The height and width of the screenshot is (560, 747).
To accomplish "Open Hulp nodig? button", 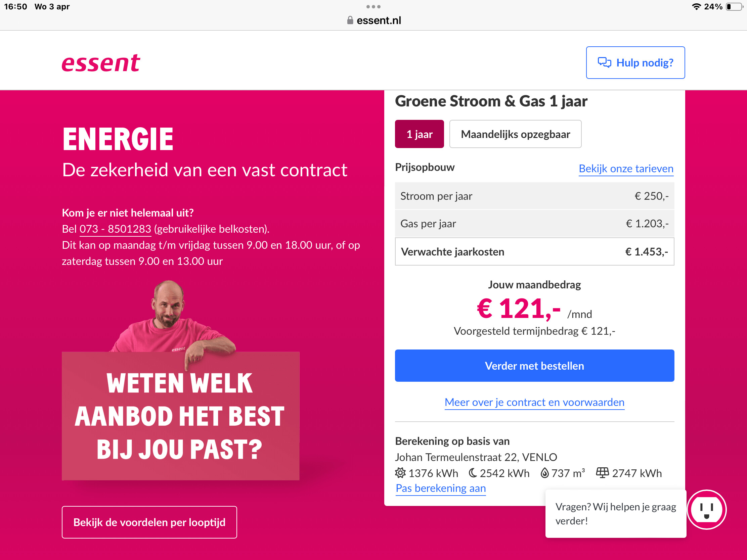I will click(635, 63).
